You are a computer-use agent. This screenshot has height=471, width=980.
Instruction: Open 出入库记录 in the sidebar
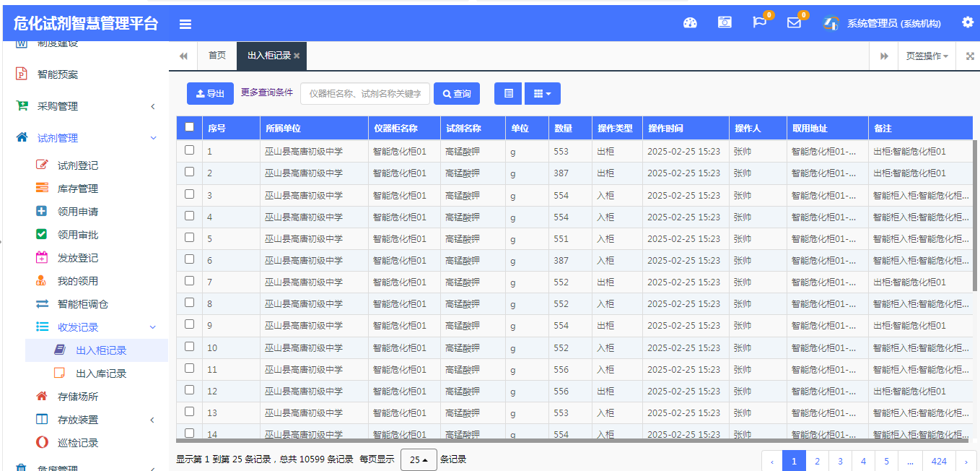pos(101,373)
